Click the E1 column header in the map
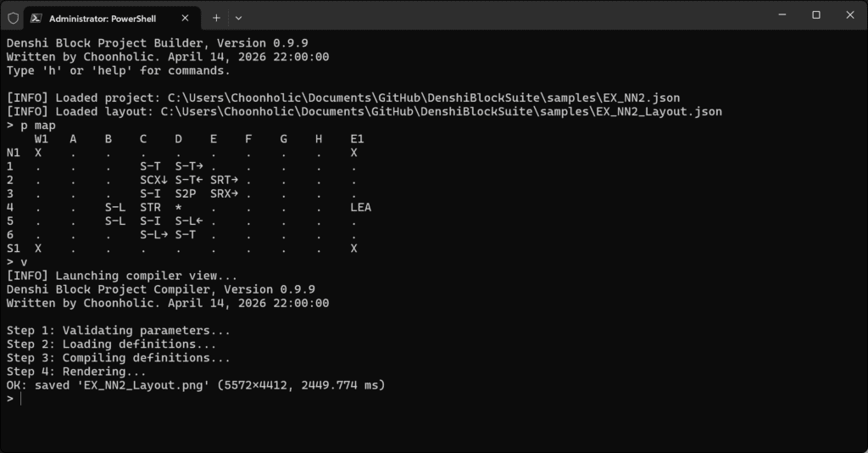The image size is (868, 453). pyautogui.click(x=357, y=139)
